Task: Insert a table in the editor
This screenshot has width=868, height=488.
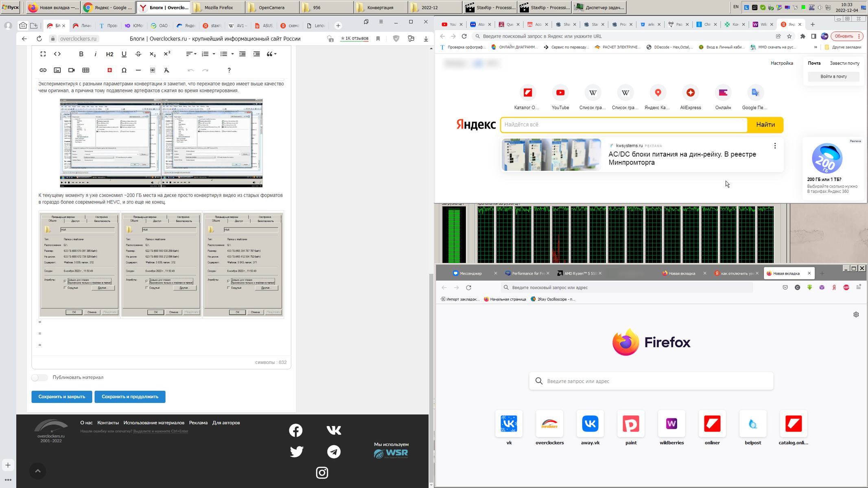Action: (x=86, y=70)
